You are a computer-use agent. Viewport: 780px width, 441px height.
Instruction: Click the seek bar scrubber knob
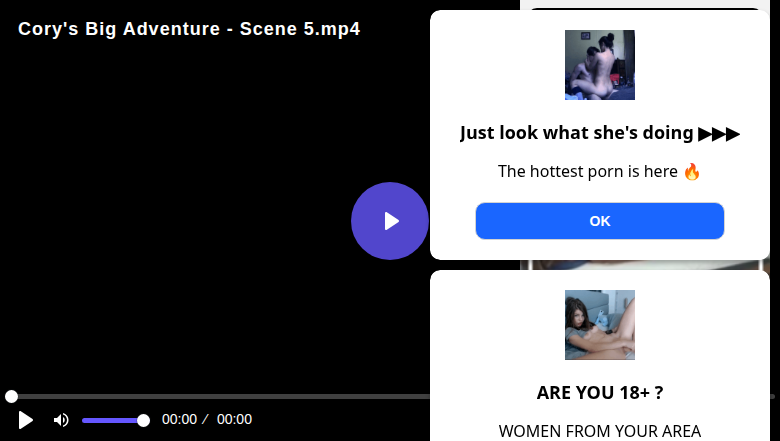click(x=11, y=397)
